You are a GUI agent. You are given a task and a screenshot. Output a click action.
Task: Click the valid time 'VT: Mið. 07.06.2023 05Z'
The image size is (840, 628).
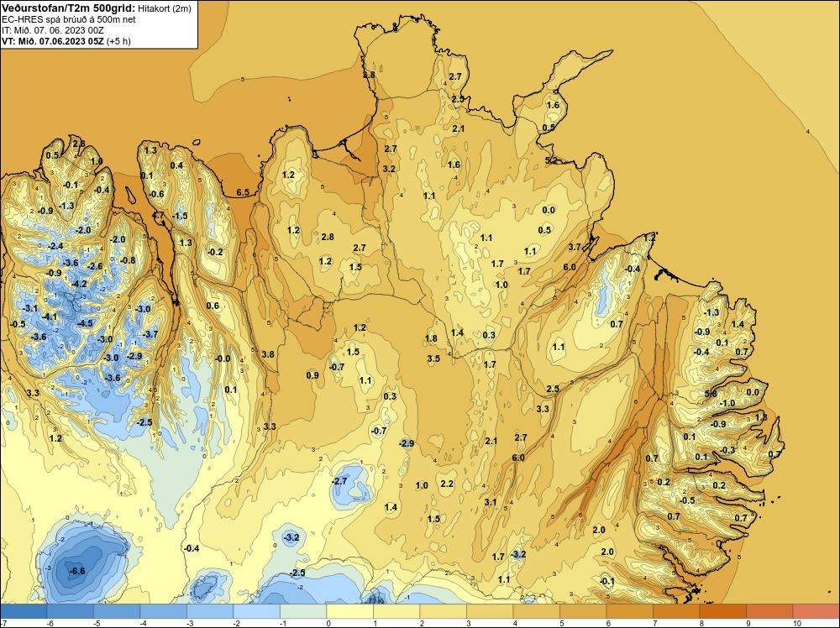click(x=52, y=41)
